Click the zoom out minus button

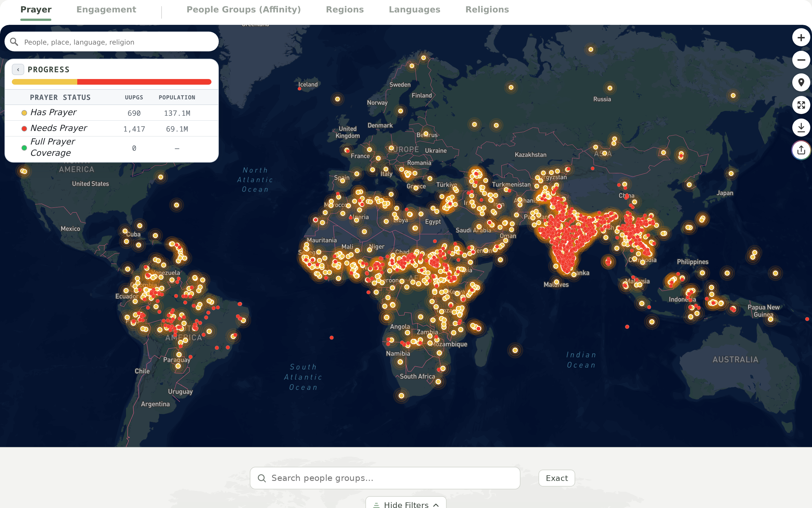pyautogui.click(x=801, y=60)
